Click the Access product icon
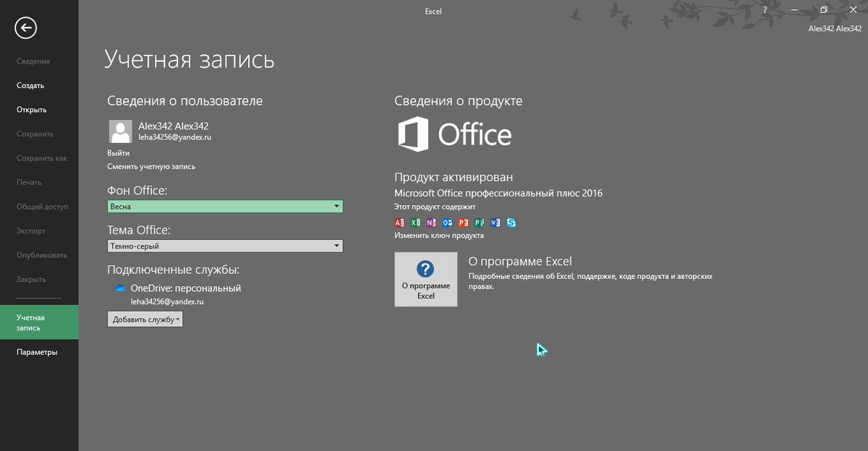Viewport: 868px width, 451px height. pos(399,223)
